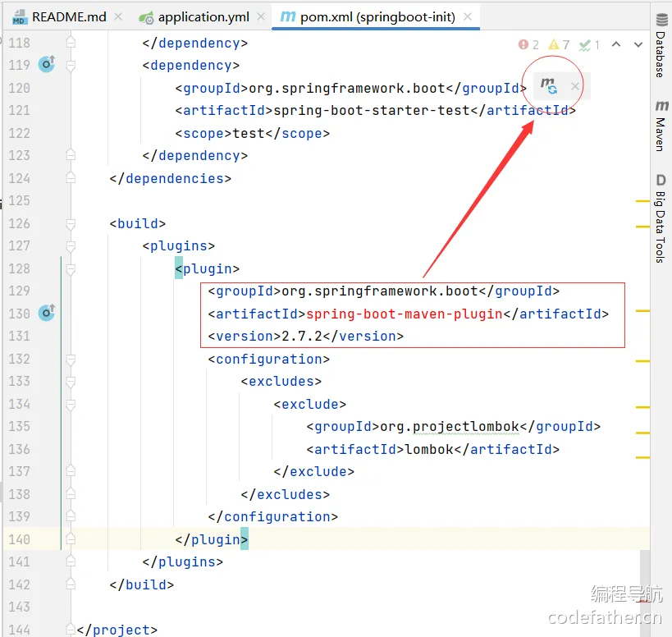Collapse the dependency fold at line 119
The width and height of the screenshot is (672, 637).
(71, 66)
